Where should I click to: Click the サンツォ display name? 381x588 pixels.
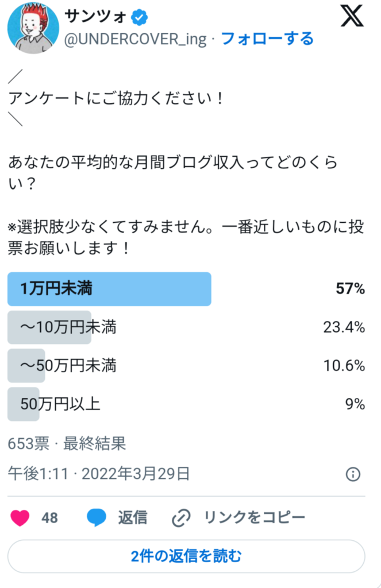(x=95, y=17)
